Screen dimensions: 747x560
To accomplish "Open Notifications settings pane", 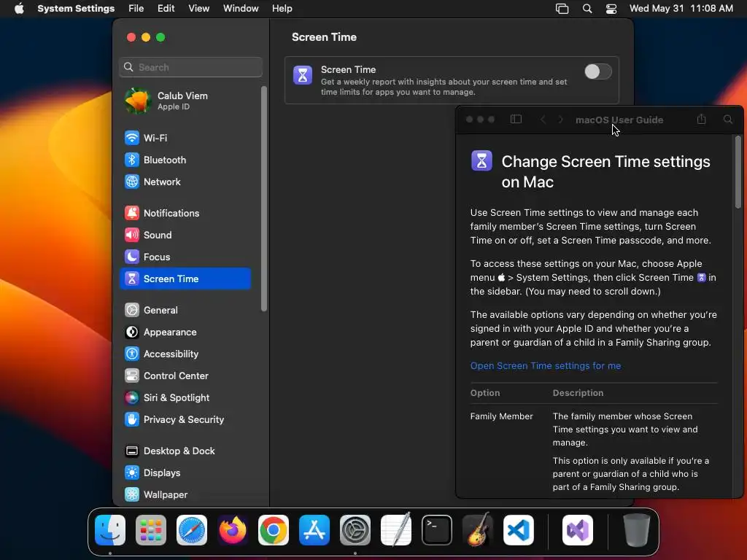I will pyautogui.click(x=185, y=214).
